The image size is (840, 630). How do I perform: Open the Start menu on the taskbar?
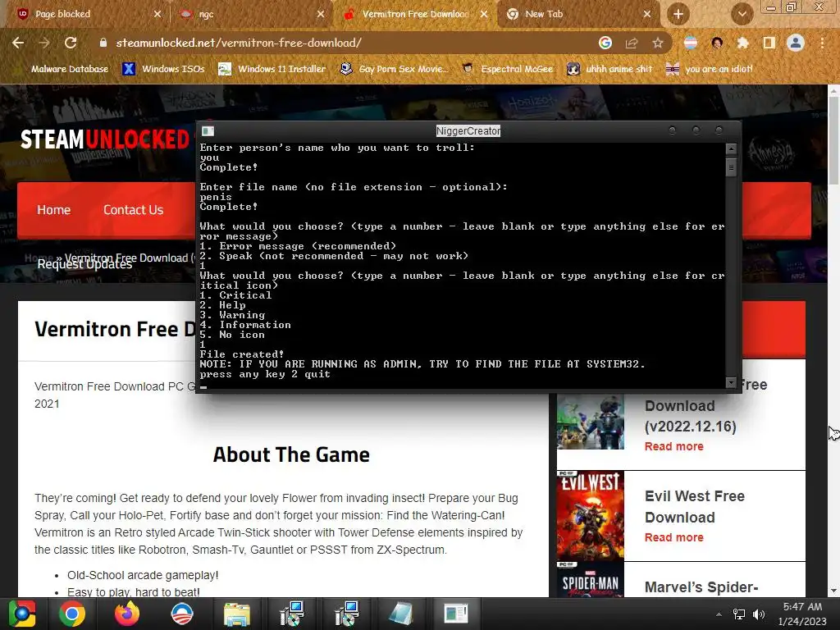(22, 614)
